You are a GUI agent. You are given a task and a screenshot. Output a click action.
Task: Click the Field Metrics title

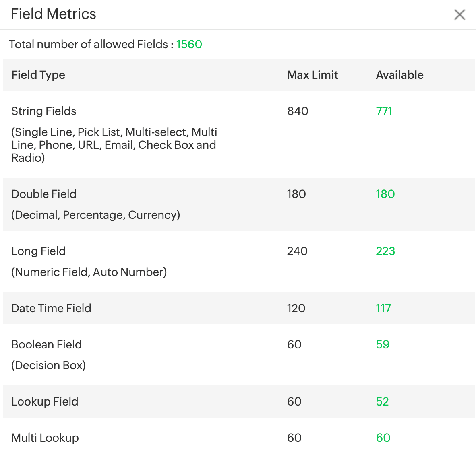click(53, 14)
